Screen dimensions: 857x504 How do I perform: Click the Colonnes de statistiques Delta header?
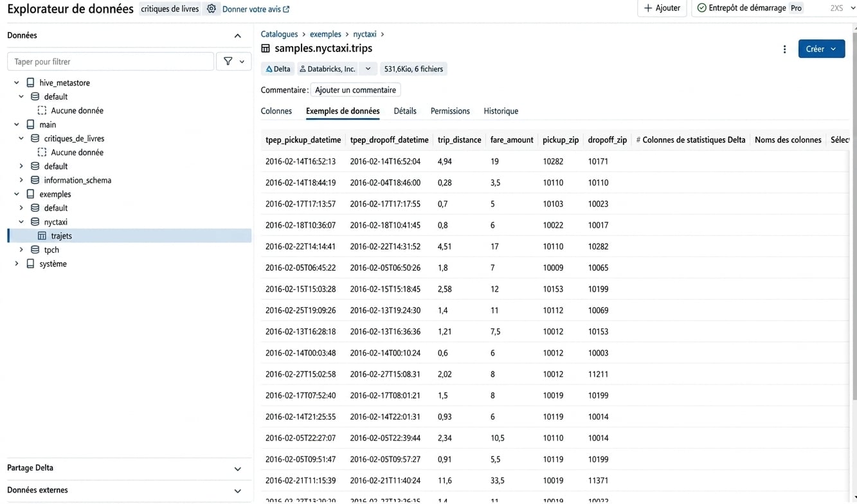point(690,140)
